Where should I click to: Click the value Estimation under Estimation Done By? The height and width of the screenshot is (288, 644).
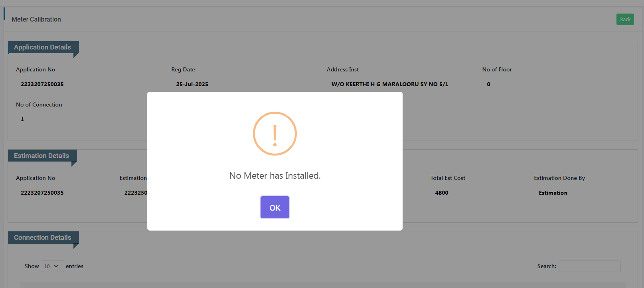(x=553, y=193)
